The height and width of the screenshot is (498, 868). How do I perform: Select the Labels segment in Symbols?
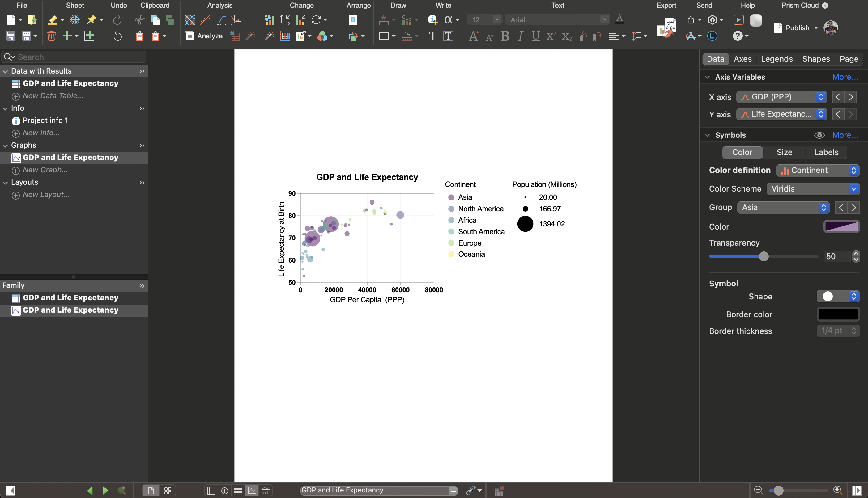pyautogui.click(x=826, y=152)
